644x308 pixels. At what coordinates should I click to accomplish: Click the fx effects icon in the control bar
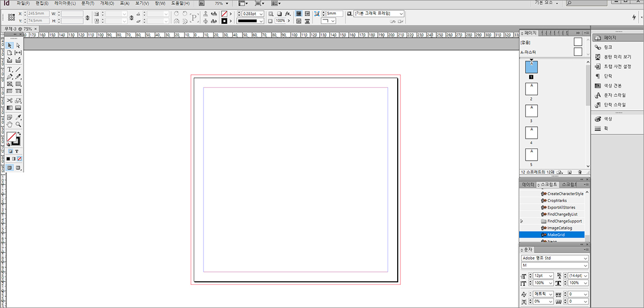[288, 14]
